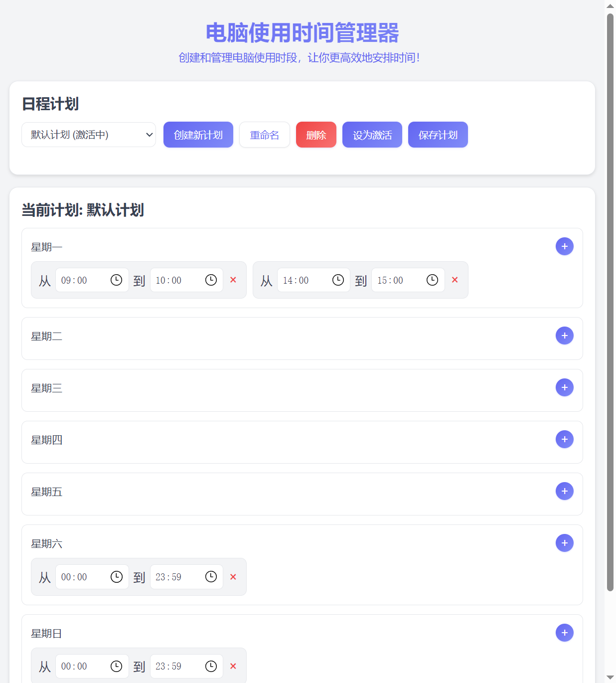
Task: Click the clock icon on Sunday's 00:00 start
Action: 117,666
